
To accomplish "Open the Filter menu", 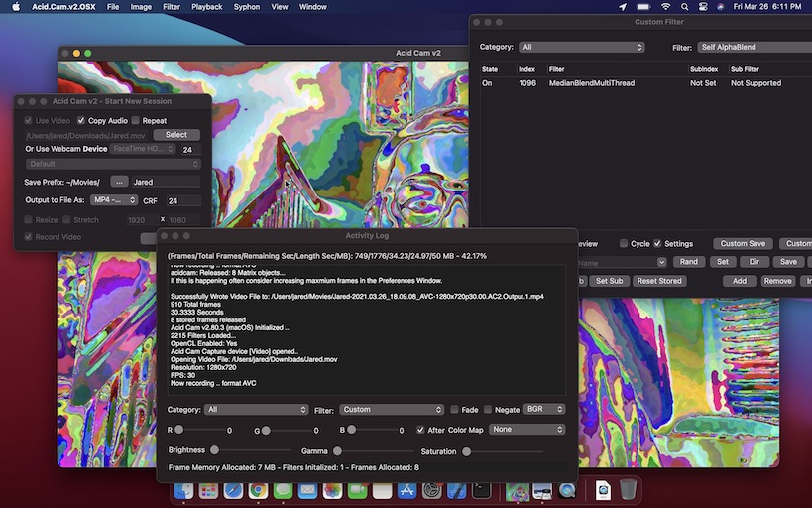I will 171,7.
